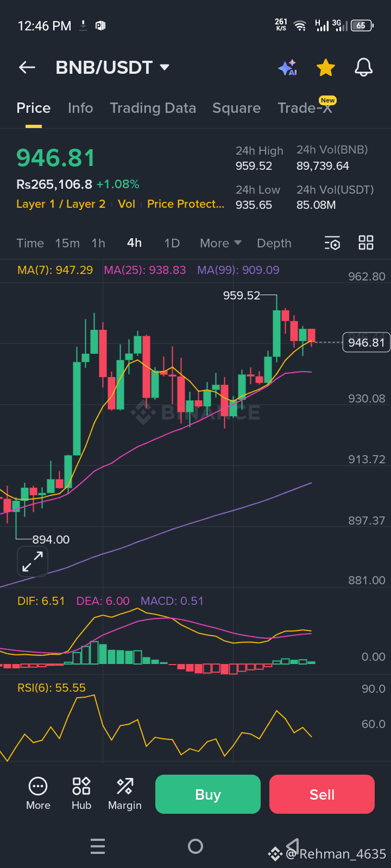This screenshot has height=868, width=391.
Task: Tap the MA(25): 938.83 indicator label
Action: 145,270
